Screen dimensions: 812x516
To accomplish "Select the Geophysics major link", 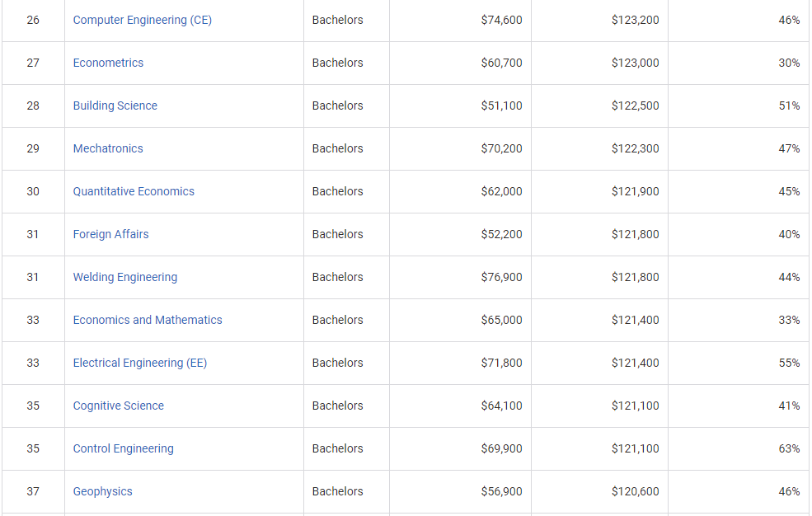I will pyautogui.click(x=102, y=491).
